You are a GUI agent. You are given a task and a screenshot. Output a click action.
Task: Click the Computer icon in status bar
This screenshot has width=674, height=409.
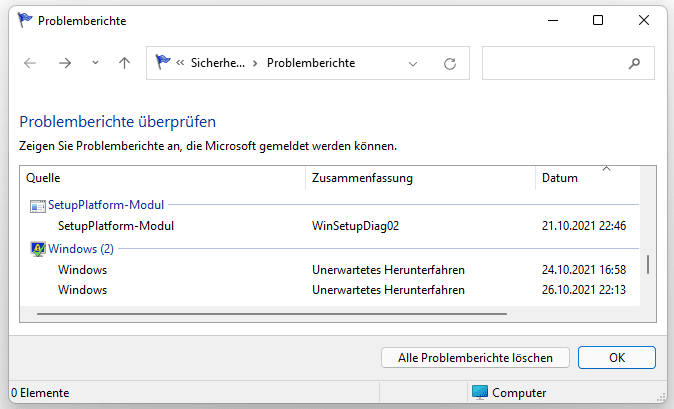480,392
